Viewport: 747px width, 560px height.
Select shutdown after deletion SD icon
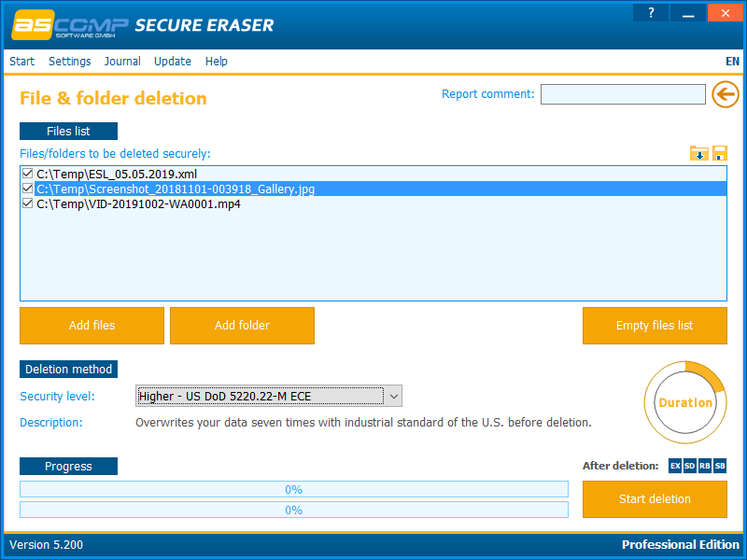click(x=689, y=465)
